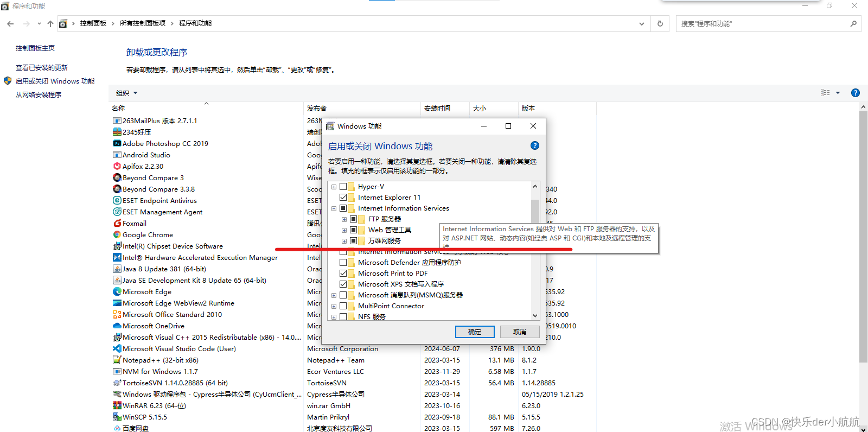Select the Google Chrome icon
The image size is (868, 432).
117,234
